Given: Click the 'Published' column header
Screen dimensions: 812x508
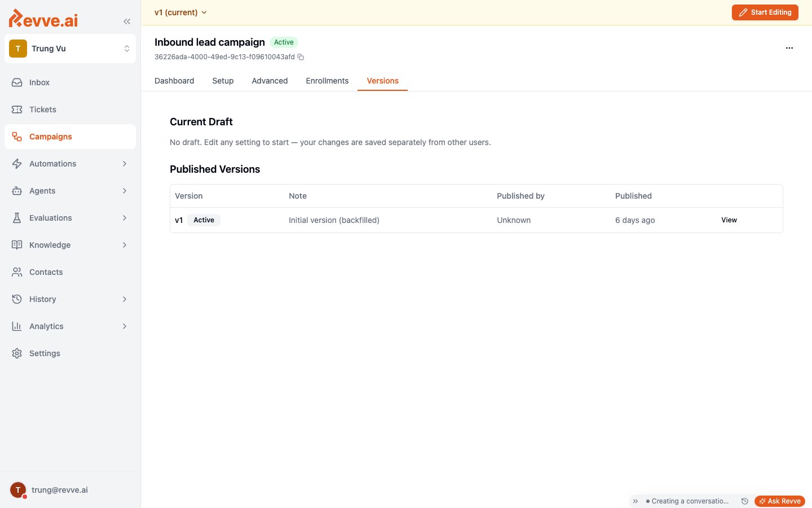Looking at the screenshot, I should point(633,196).
